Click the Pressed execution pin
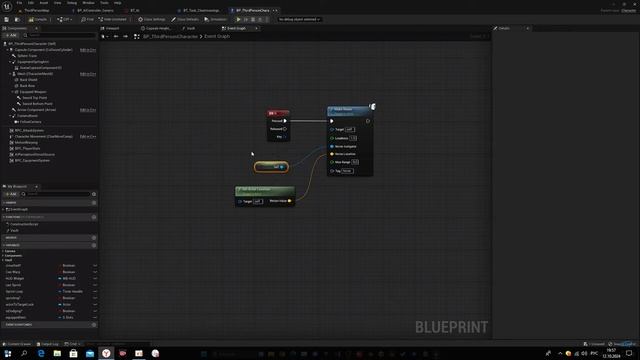This screenshot has height=360, width=640. point(285,121)
